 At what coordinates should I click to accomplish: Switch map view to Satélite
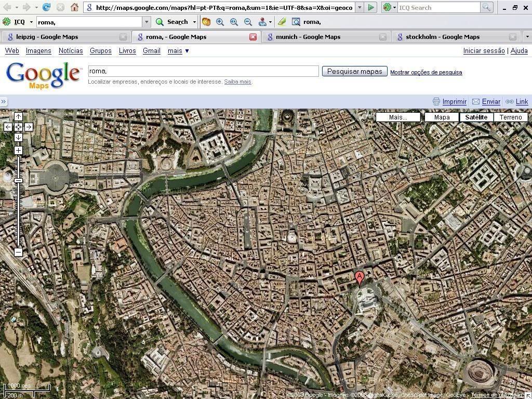click(476, 117)
